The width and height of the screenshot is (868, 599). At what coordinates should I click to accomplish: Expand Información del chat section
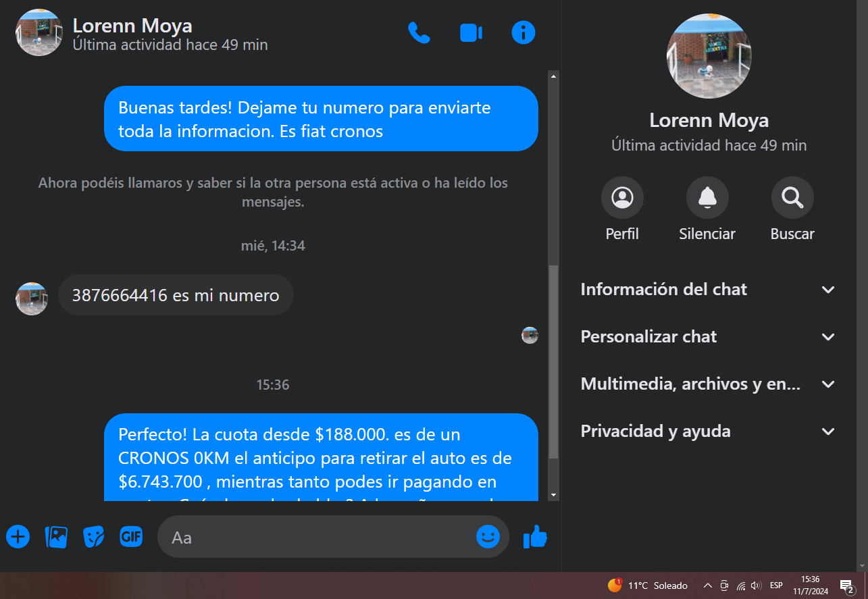[x=708, y=290]
